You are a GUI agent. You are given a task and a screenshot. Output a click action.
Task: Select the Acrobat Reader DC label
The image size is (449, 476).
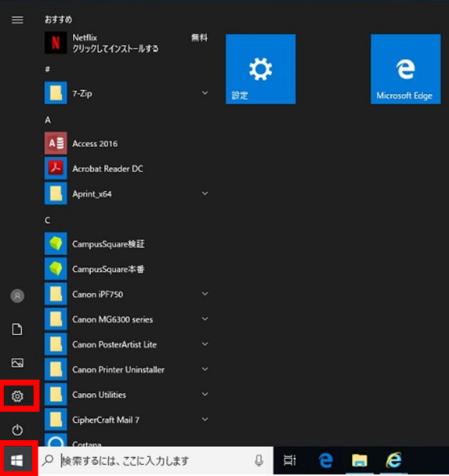coord(107,169)
